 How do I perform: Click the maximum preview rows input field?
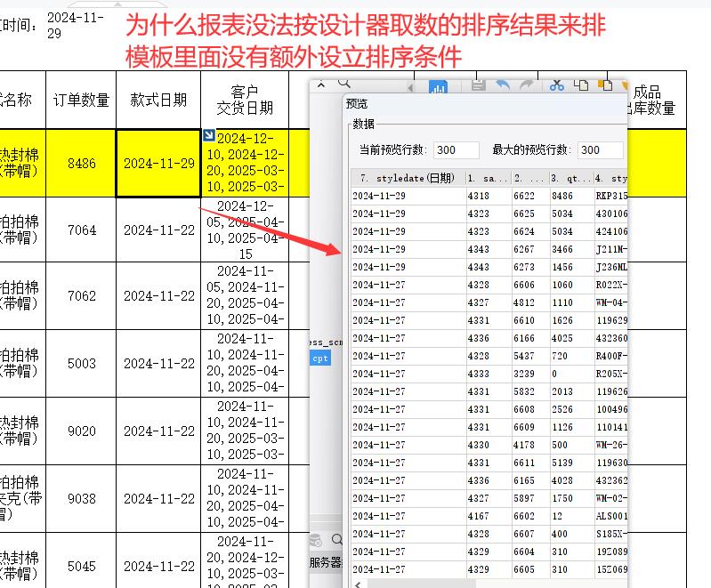pyautogui.click(x=602, y=150)
